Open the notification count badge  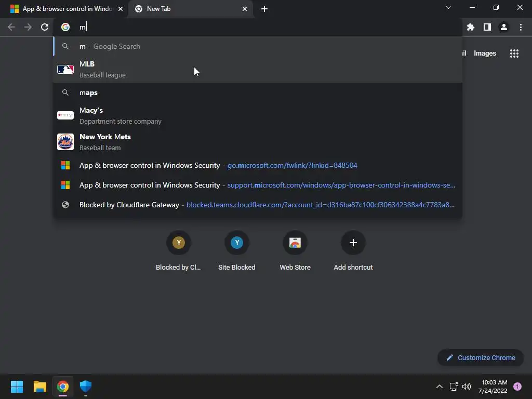pos(517,387)
